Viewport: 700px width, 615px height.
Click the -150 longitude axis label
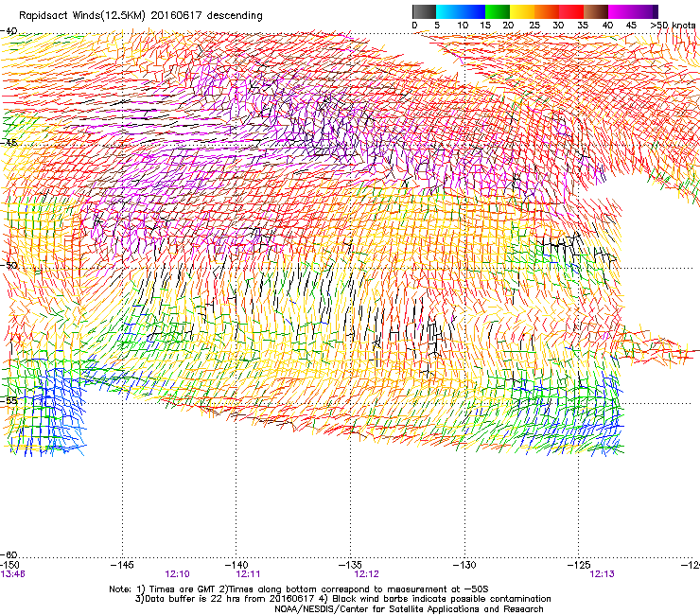click(9, 565)
